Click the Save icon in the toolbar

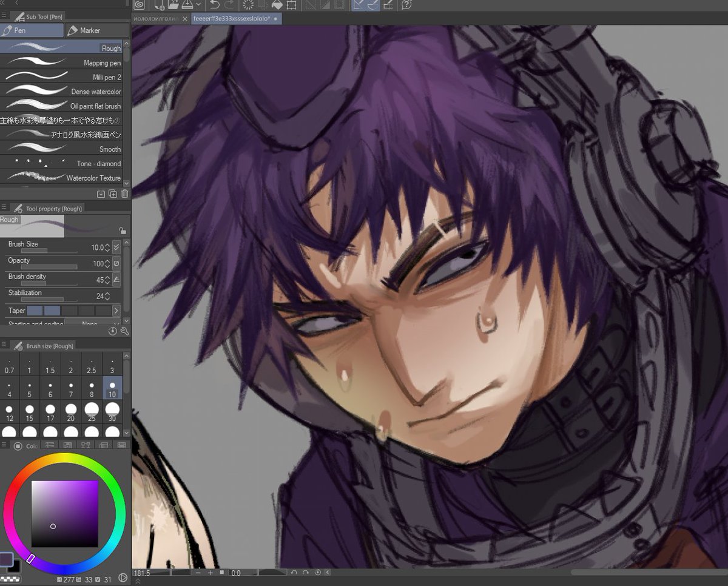[x=187, y=5]
